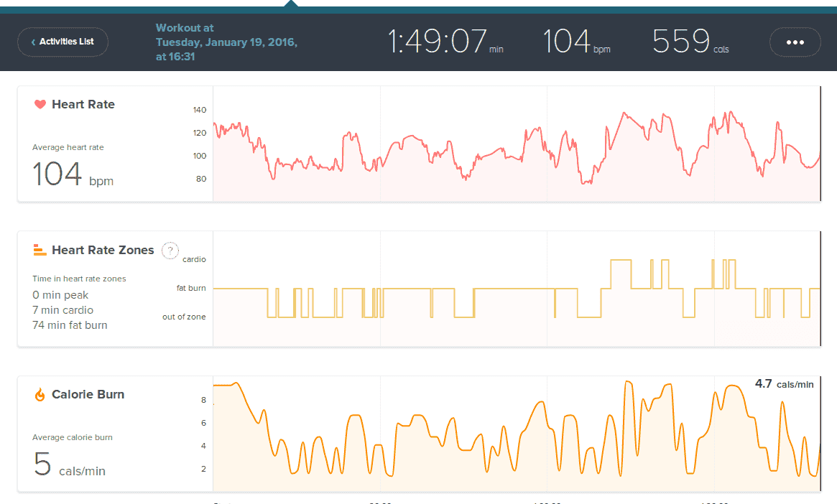This screenshot has width=837, height=504.
Task: Click the workout date and time title
Action: point(226,42)
